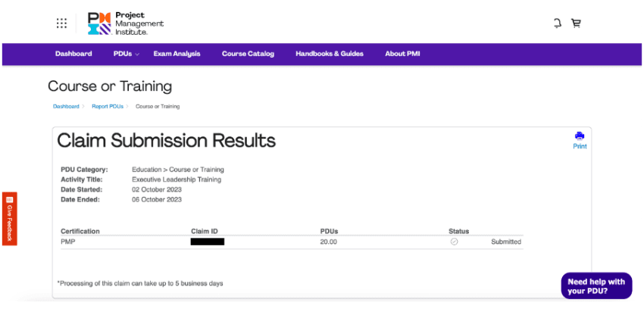Screen dimensions: 644x312
Task: Click the Need help with your PDU button
Action: pos(596,286)
